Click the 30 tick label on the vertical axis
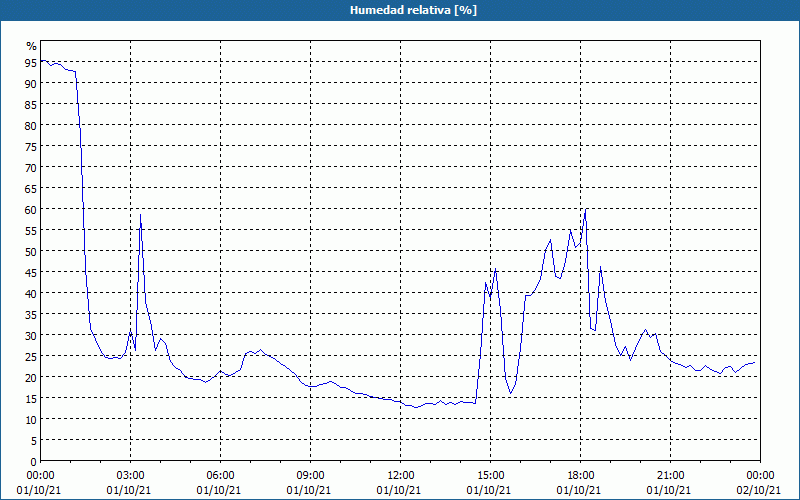 pos(31,335)
